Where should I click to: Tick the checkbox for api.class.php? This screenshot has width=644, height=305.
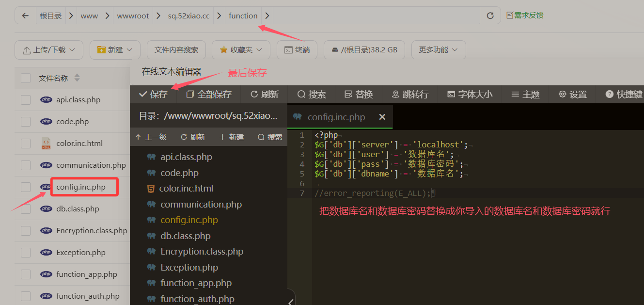click(26, 100)
